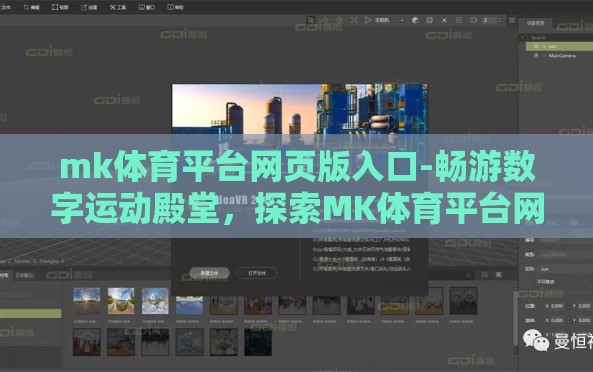Viewport: 593px width, 372px height.
Task: Click the position Y 0.000 field
Action: pos(584,306)
